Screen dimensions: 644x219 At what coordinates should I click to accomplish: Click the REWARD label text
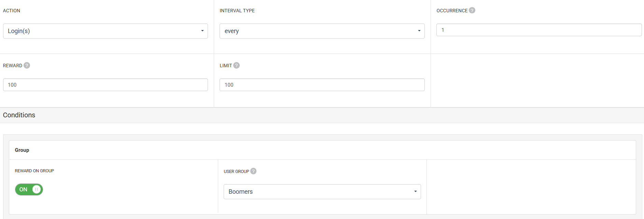coord(13,65)
